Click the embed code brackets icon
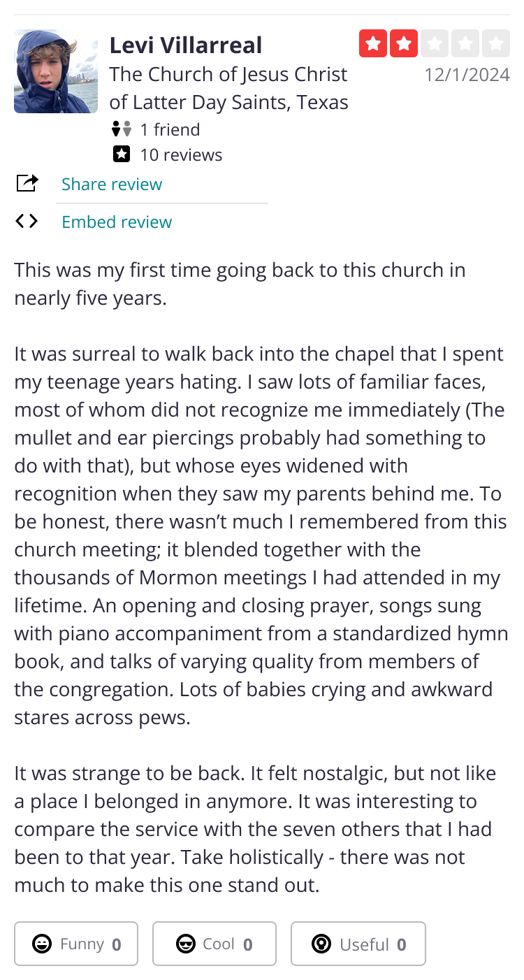 click(27, 222)
